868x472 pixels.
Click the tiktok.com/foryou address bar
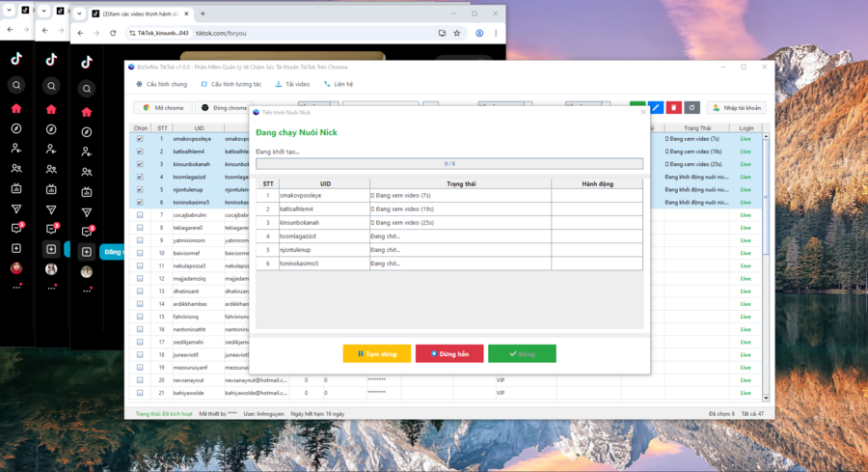coord(309,33)
